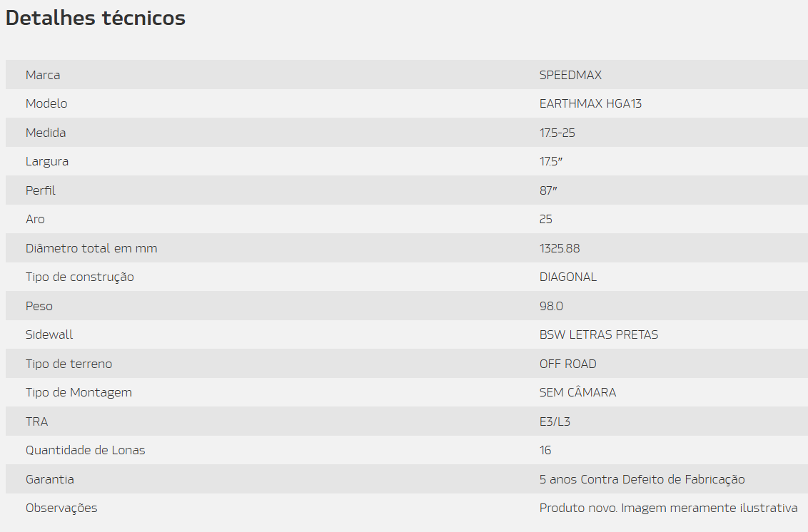Click the Tipo de construção label

(80, 277)
